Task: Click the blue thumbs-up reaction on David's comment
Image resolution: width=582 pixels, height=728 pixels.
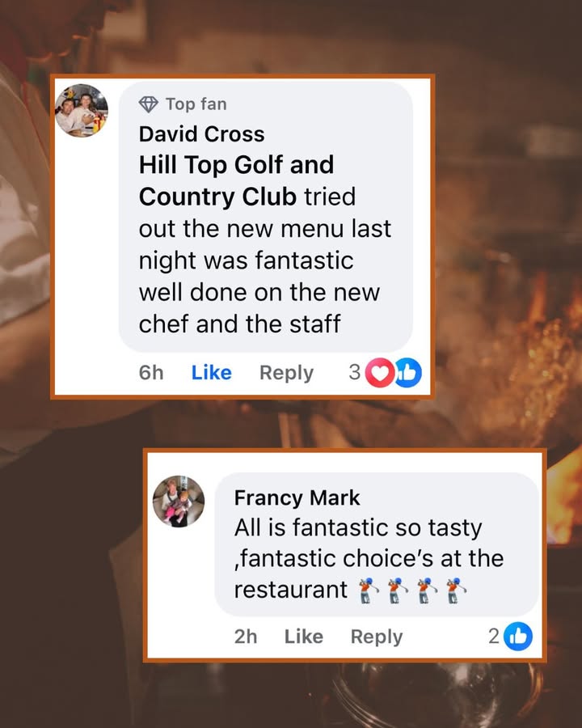Action: (408, 372)
